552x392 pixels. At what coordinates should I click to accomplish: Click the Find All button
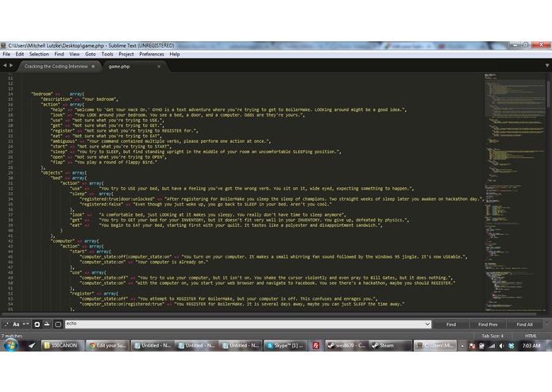coord(524,325)
